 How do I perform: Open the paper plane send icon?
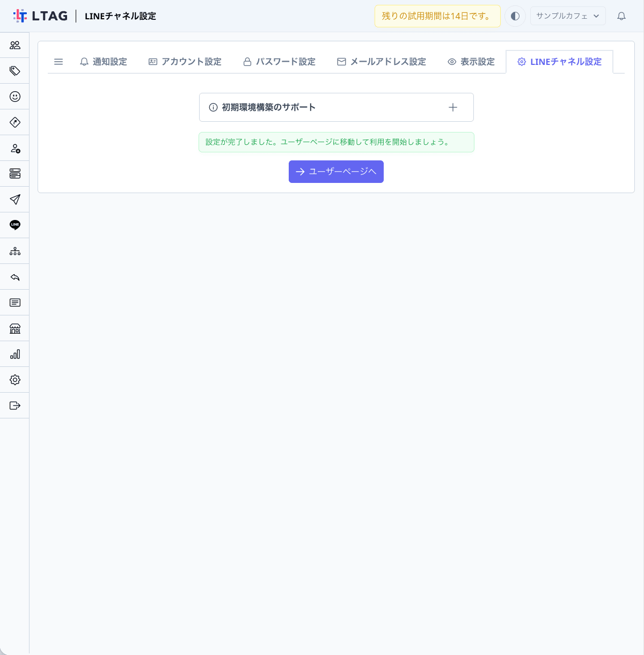coord(15,200)
